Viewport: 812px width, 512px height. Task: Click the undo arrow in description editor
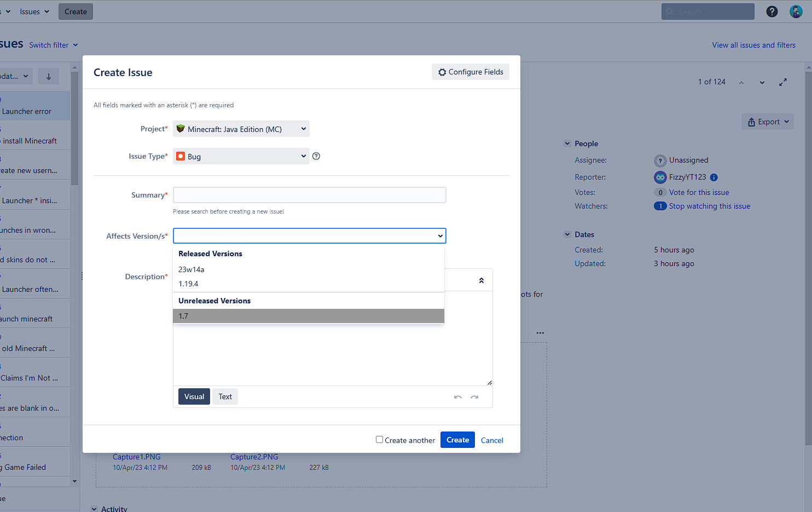(458, 397)
